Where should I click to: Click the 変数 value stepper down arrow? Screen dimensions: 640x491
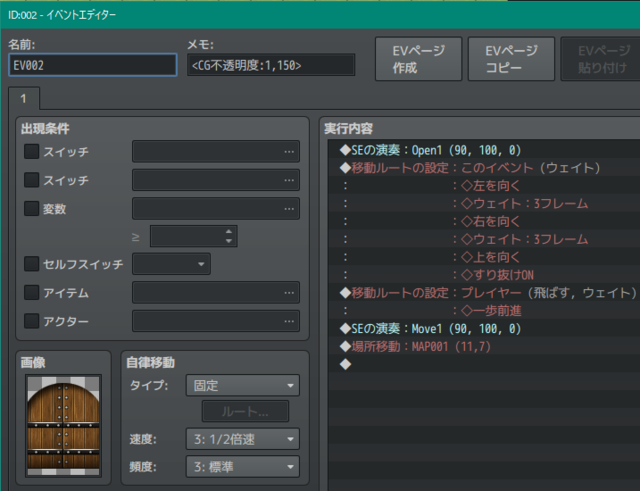coord(229,241)
